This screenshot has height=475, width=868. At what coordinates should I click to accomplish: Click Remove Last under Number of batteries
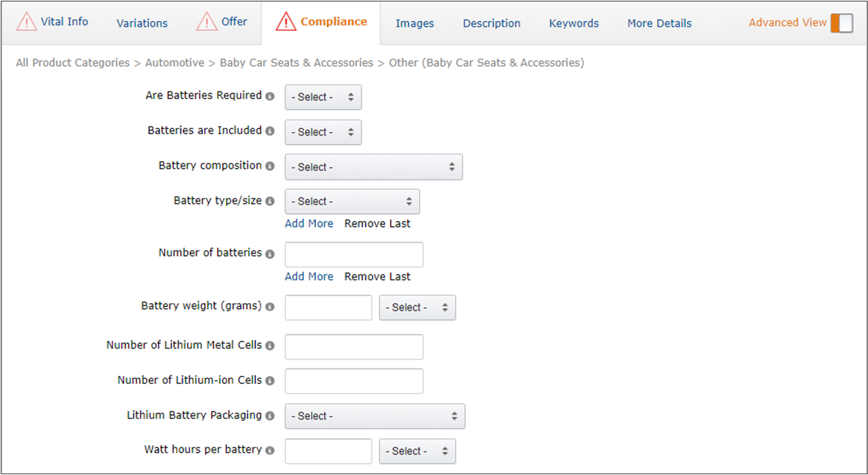[377, 277]
